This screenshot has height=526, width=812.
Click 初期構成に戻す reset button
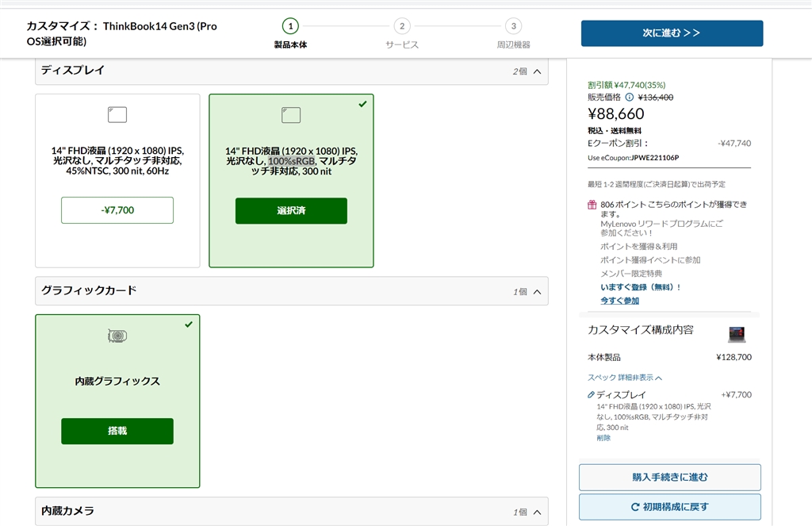click(x=669, y=507)
